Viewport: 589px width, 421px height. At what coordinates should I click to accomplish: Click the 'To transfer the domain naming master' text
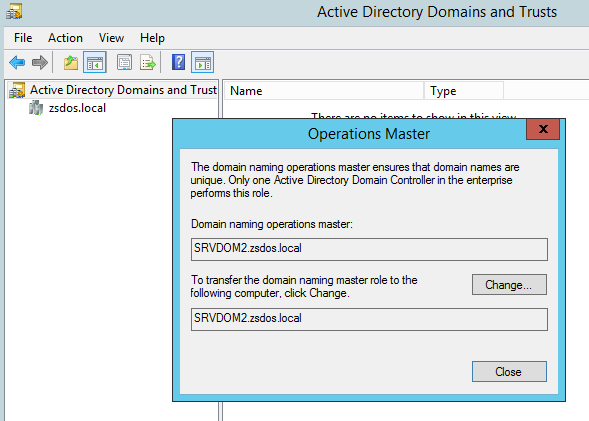click(304, 287)
